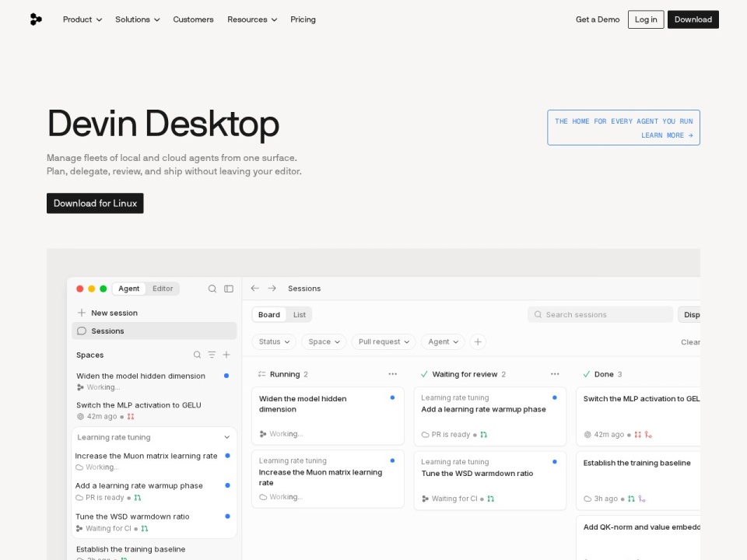Click the search icon next to Editor

click(212, 289)
